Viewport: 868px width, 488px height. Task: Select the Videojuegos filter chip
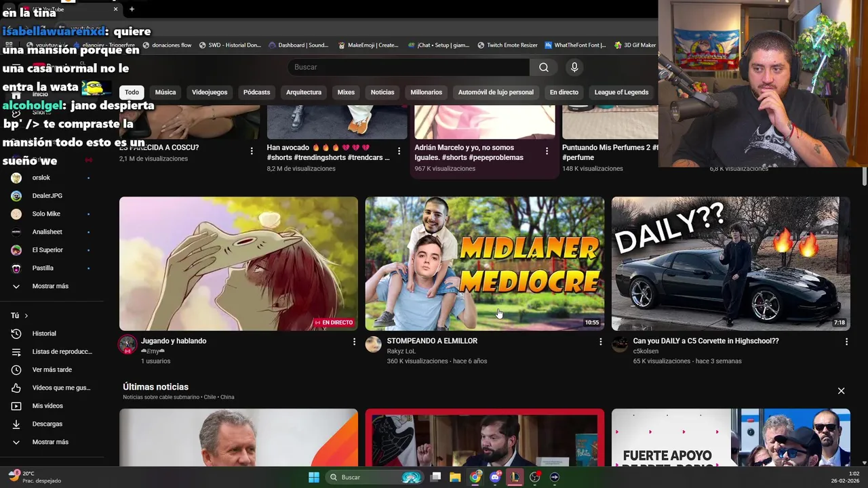click(x=210, y=92)
